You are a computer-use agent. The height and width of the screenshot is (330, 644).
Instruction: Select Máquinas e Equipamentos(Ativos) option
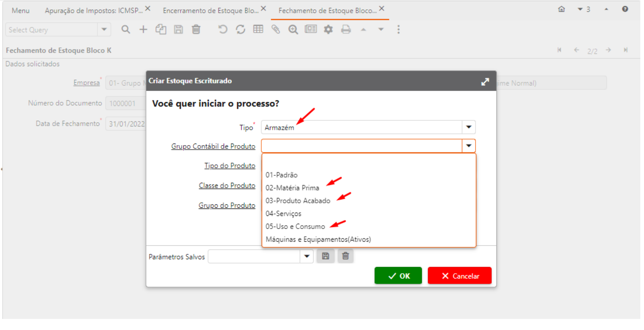click(x=369, y=239)
